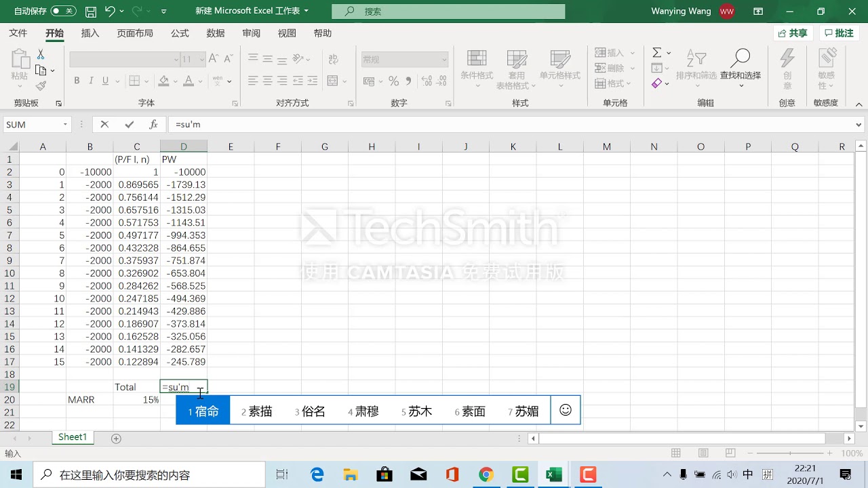Switch to the 审阅 ribbon tab
Viewport: 868px width, 488px height.
[x=252, y=33]
